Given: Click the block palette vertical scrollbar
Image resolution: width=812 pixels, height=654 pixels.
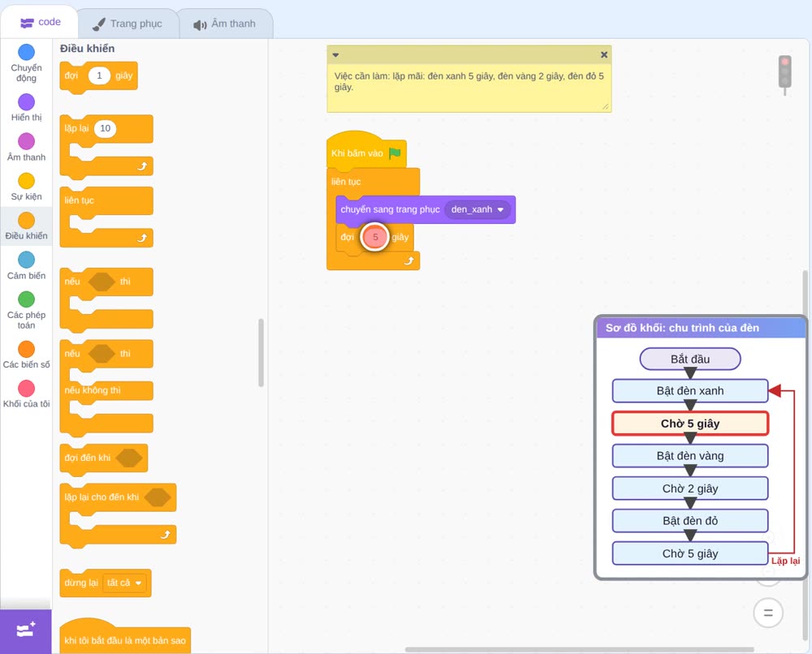Looking at the screenshot, I should coord(261,352).
